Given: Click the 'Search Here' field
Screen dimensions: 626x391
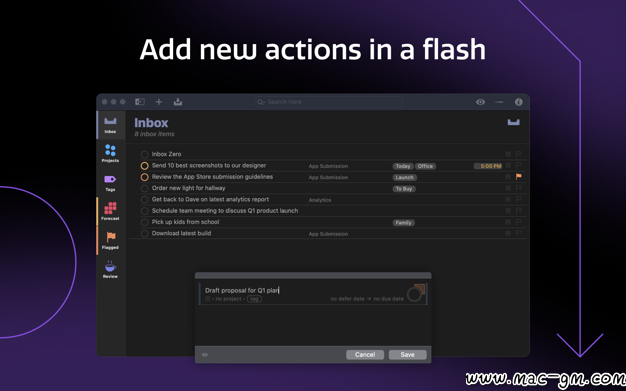Looking at the screenshot, I should [x=329, y=102].
